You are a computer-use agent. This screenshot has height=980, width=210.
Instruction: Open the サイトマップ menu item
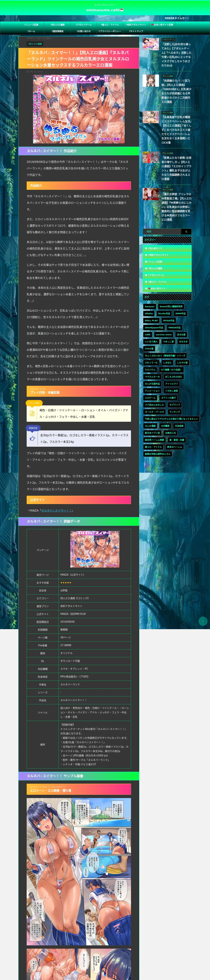136,31
